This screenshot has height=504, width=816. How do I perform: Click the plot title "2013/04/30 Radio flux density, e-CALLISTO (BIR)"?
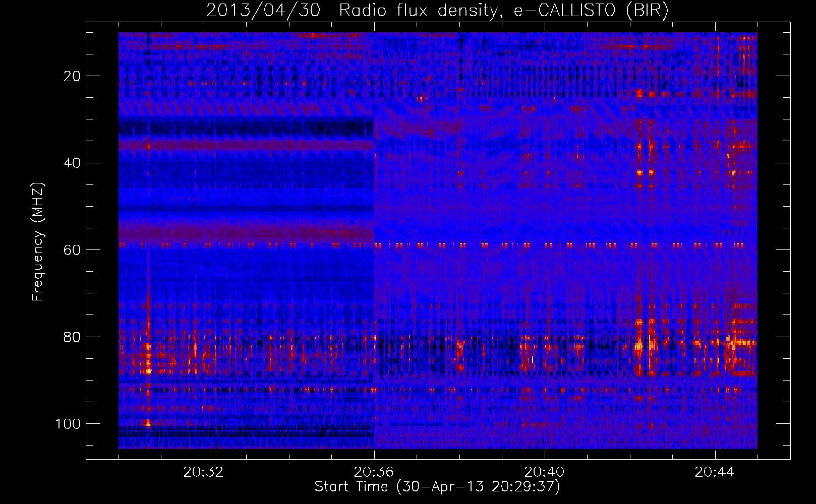coord(437,11)
